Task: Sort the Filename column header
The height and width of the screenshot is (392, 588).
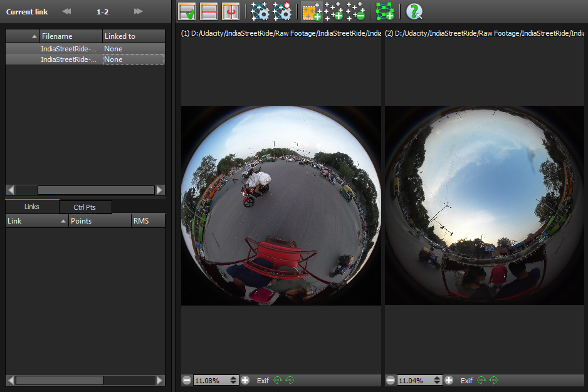Action: pyautogui.click(x=71, y=36)
